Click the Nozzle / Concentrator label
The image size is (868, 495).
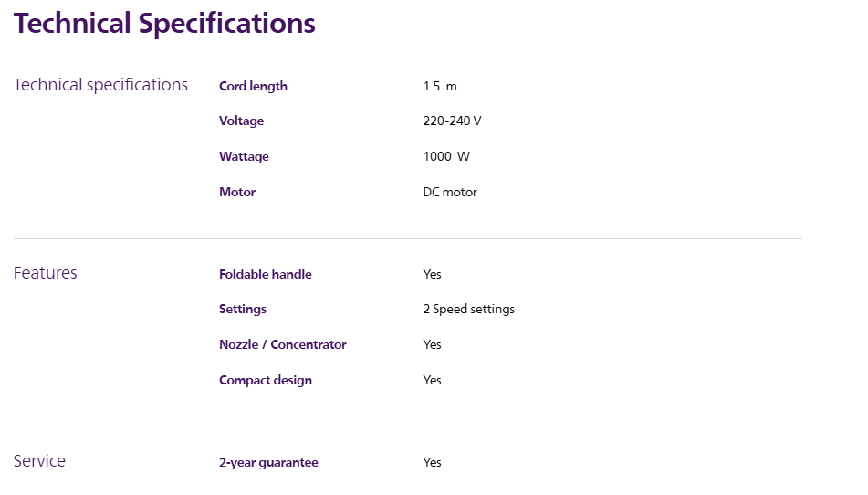pyautogui.click(x=283, y=344)
